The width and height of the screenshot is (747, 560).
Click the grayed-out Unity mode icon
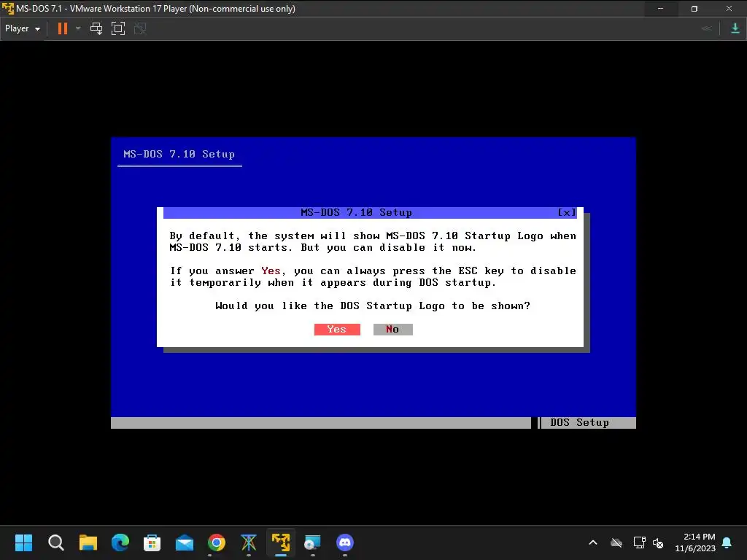coord(140,28)
